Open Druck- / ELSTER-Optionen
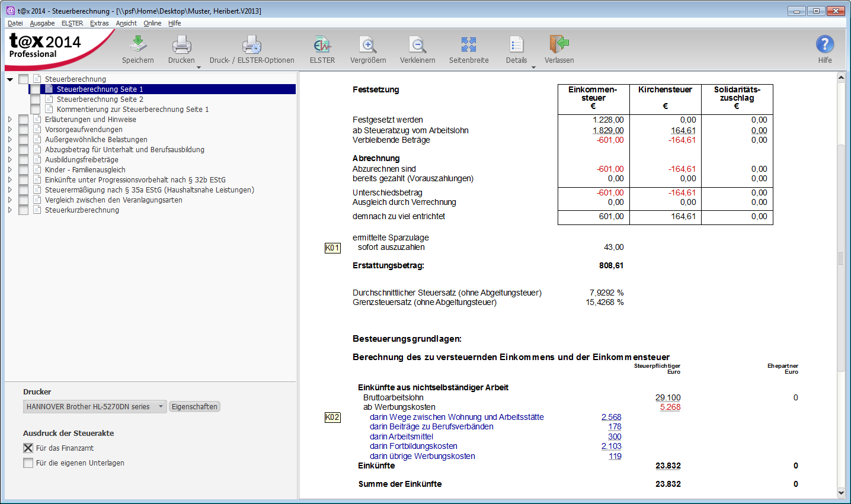This screenshot has height=504, width=851. tap(252, 44)
